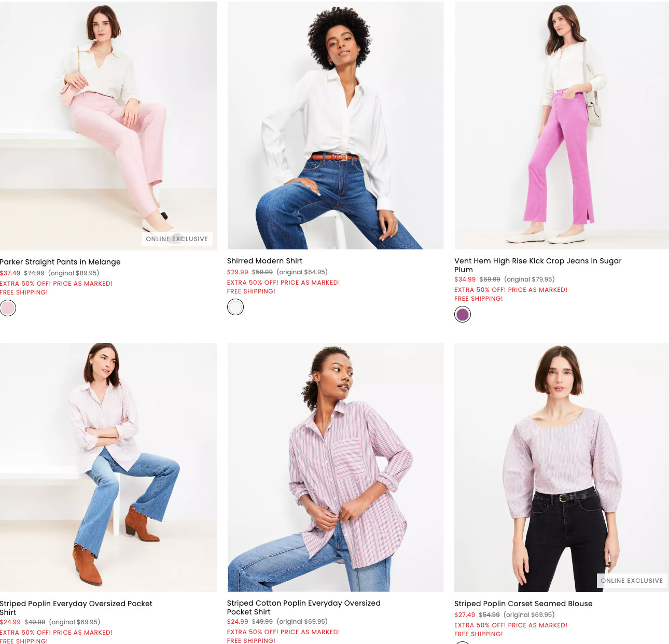Click Parker Straight Pants in Melange title
Screen dimensions: 669x644
60,262
